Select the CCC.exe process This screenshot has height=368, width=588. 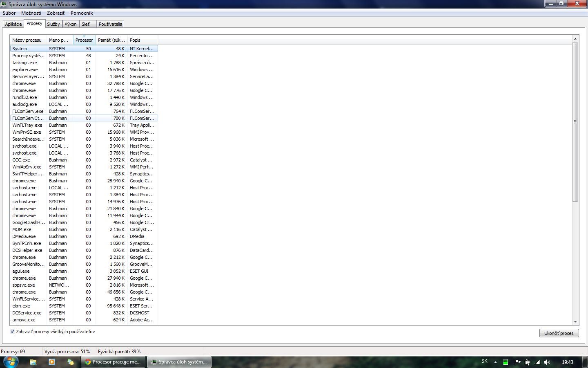(84, 160)
